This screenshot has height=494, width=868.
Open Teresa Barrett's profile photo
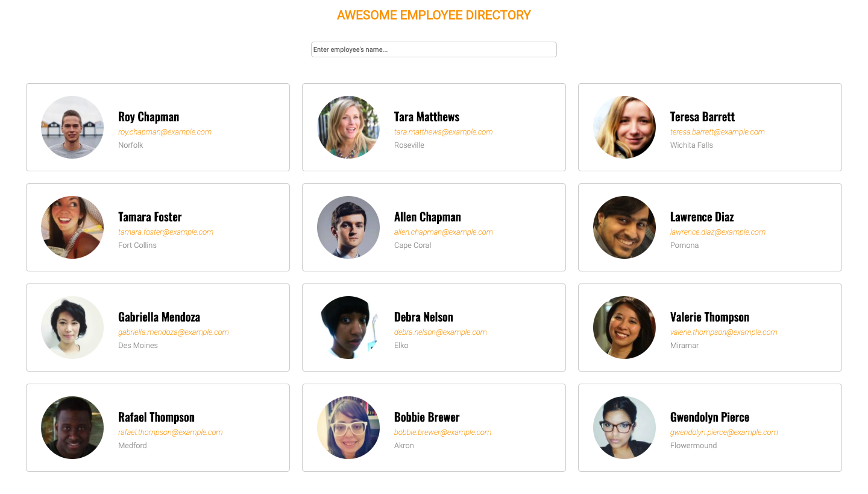coord(624,127)
